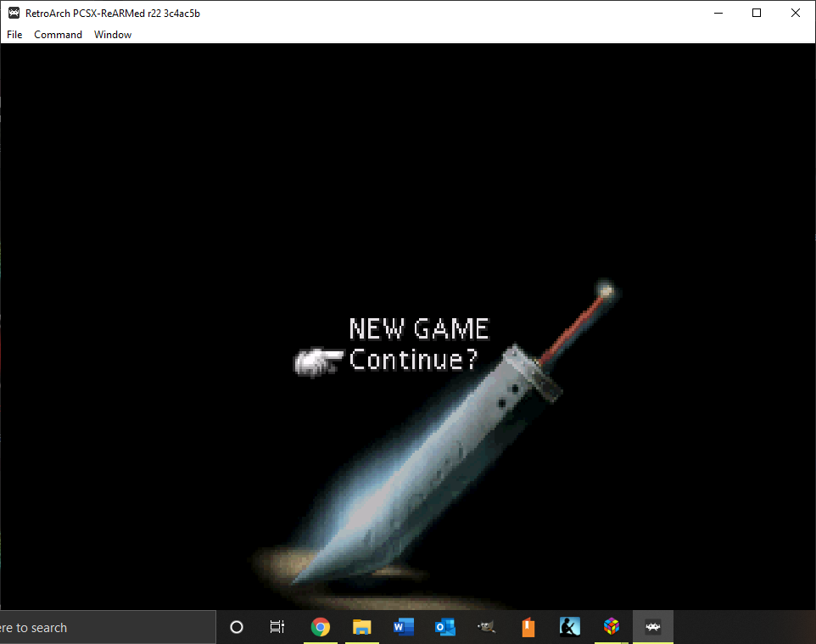This screenshot has width=816, height=644.
Task: Open the Rubik's cube icon app
Action: tap(612, 627)
